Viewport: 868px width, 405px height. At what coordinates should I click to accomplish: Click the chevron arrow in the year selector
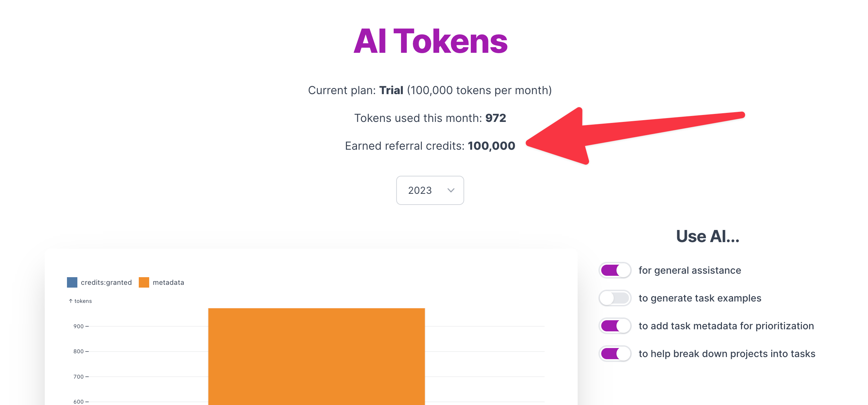[451, 190]
